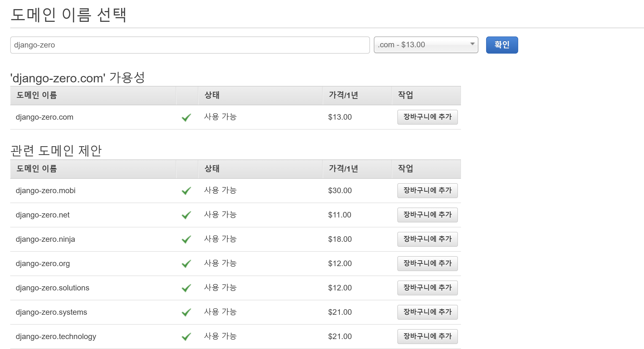Click checkmark icon for django-zero.solutions

(186, 288)
